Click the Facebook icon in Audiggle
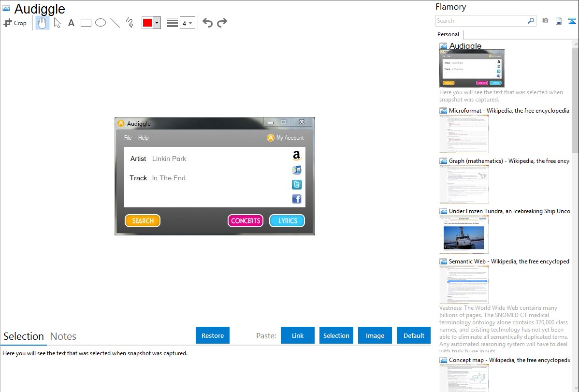Image resolution: width=579 pixels, height=392 pixels. (297, 199)
